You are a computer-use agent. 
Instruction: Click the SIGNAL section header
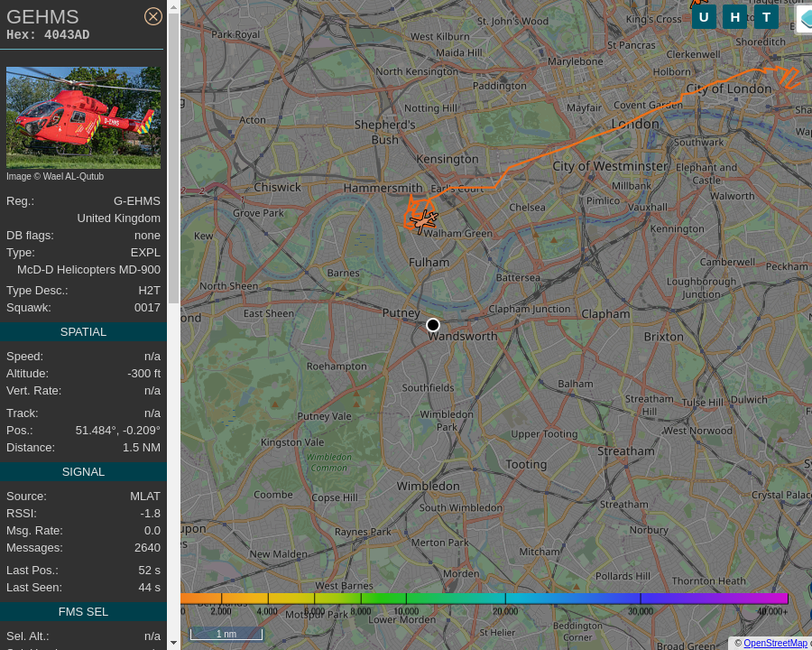83,471
